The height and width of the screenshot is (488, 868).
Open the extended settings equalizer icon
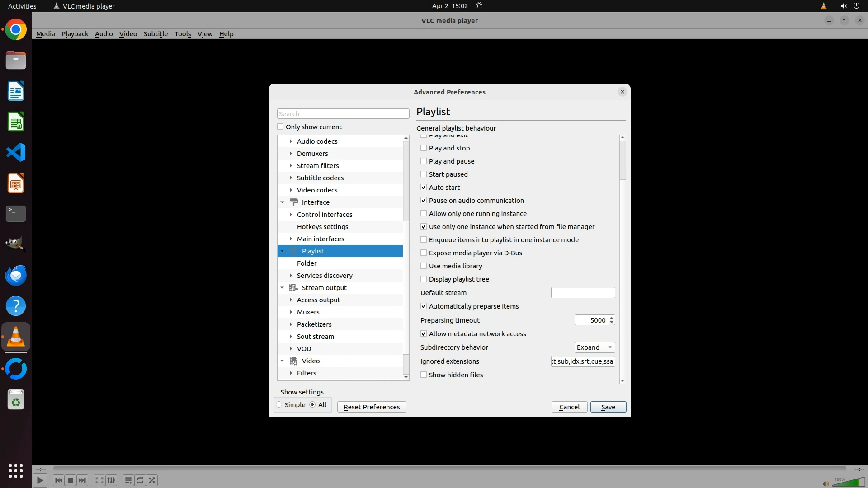point(111,480)
